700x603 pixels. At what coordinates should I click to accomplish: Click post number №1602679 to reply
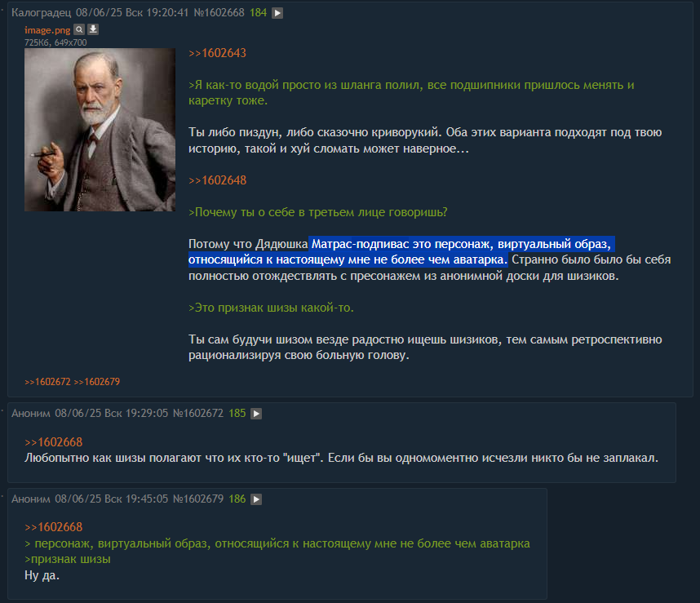(x=197, y=499)
